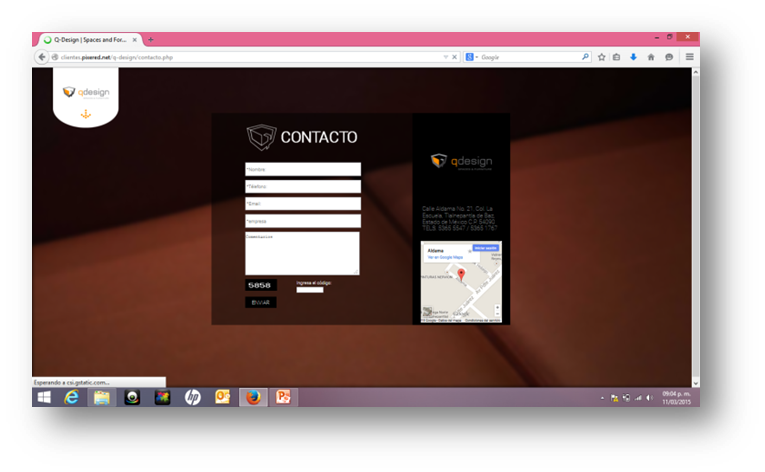Open the Firefox hamburger menu
This screenshot has width=765, height=472.
point(689,57)
